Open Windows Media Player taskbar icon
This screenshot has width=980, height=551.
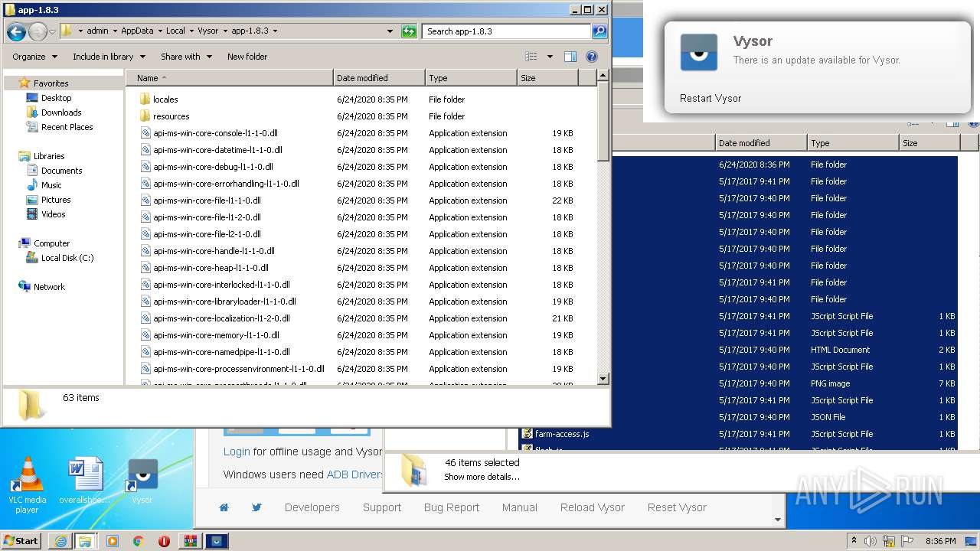(112, 541)
